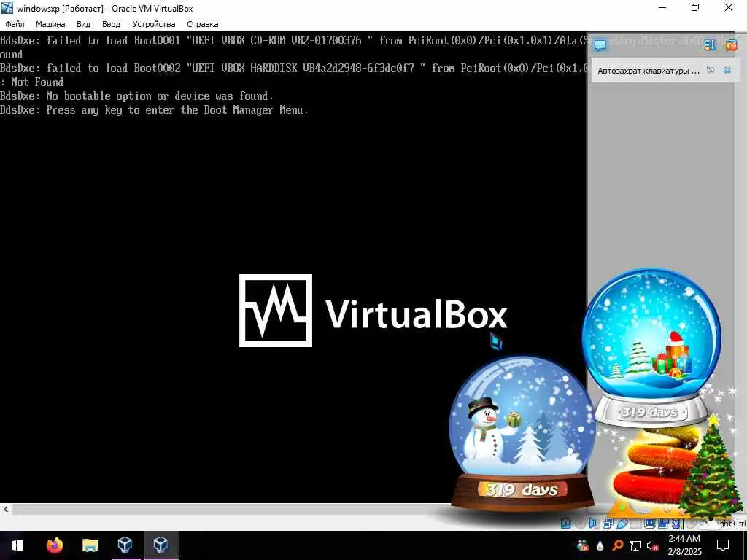
Task: Open network status tray icon
Action: click(x=635, y=545)
